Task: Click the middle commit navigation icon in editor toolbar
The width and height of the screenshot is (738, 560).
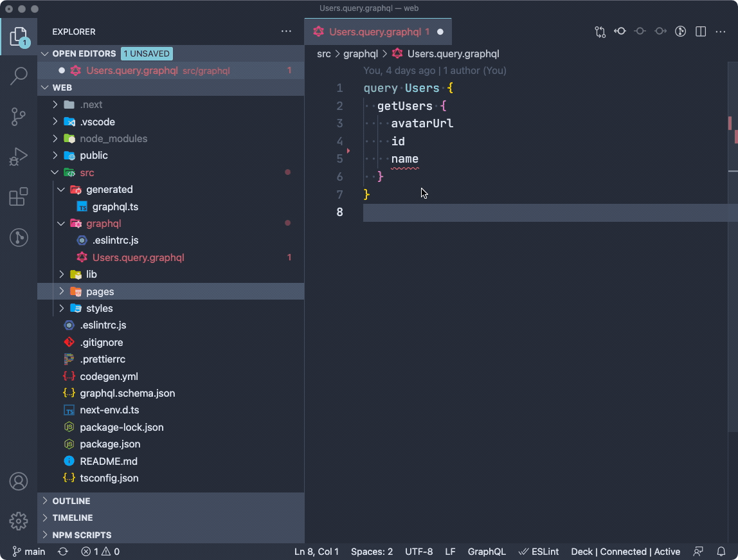Action: tap(640, 32)
